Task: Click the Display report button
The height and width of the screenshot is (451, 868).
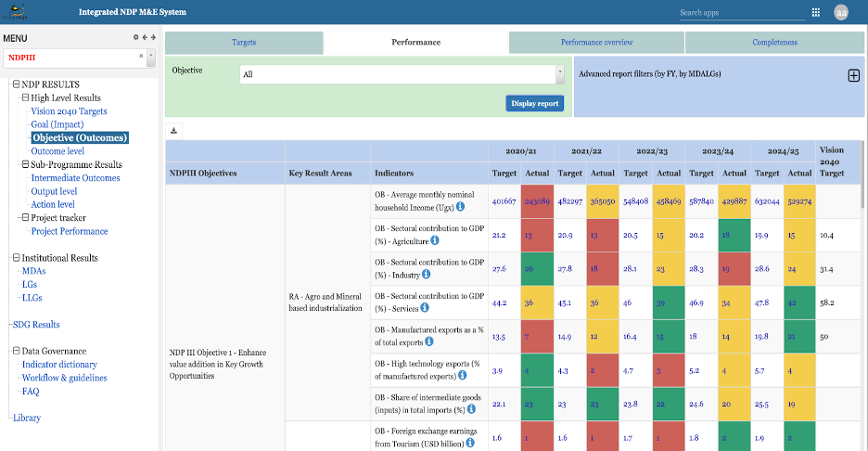Action: coord(535,103)
